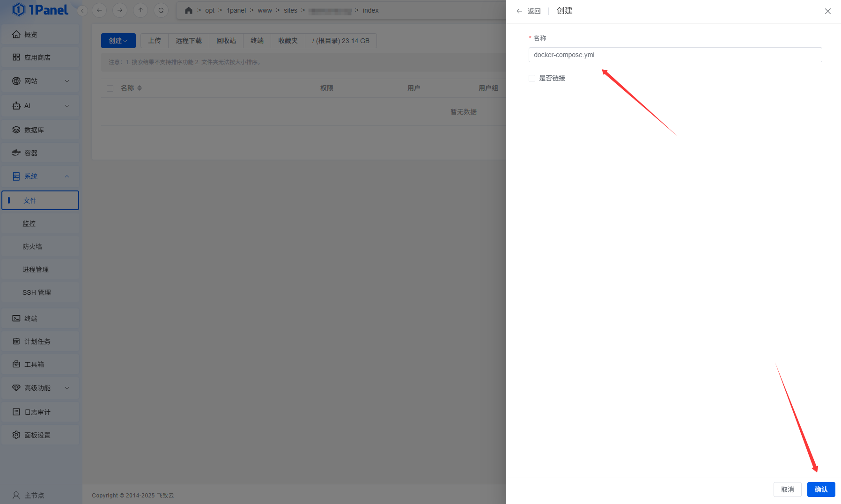The image size is (841, 504).
Task: Click the 远程下载 button
Action: (x=189, y=41)
